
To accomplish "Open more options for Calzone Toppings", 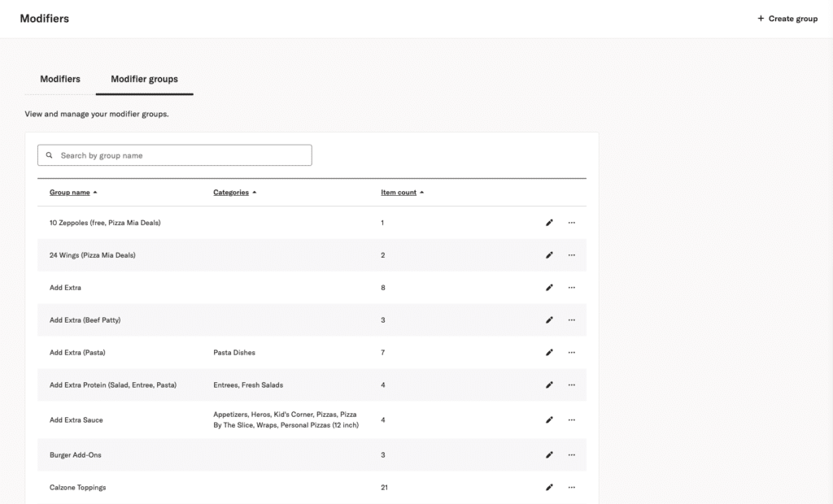I will (572, 488).
